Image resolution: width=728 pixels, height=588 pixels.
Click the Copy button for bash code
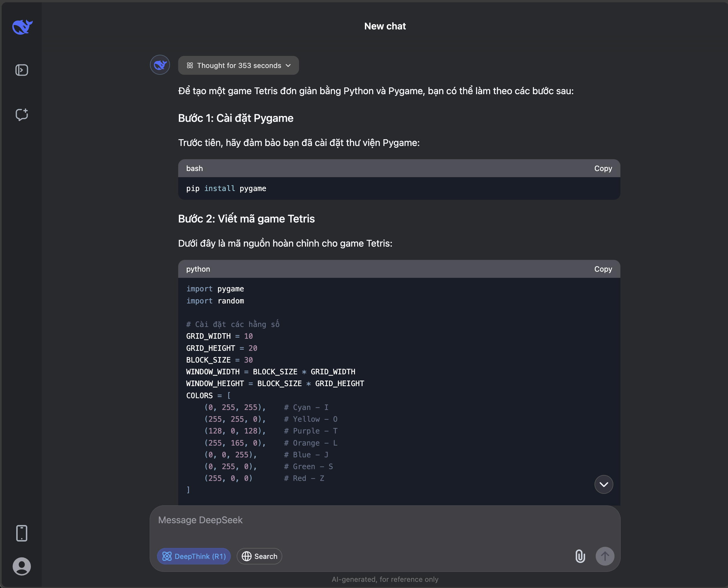click(603, 168)
